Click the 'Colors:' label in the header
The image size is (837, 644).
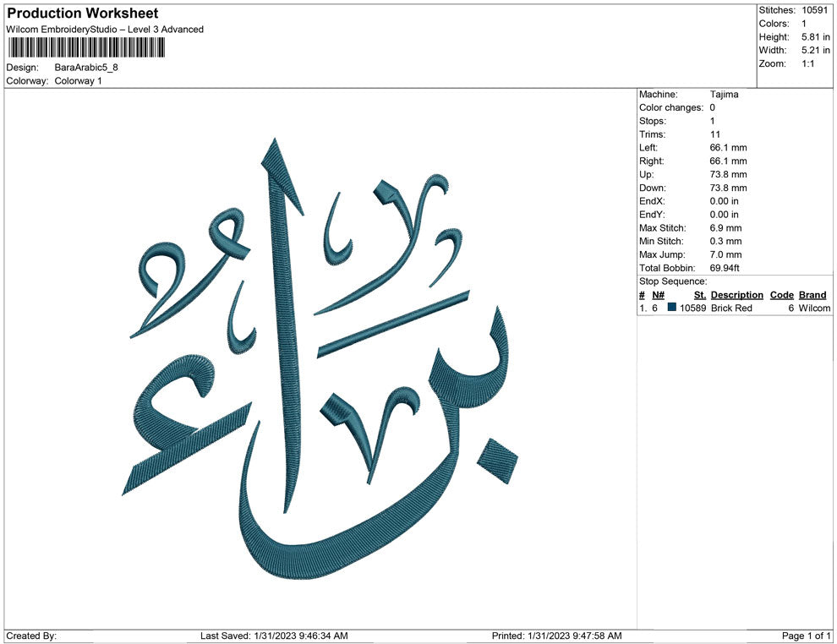774,24
